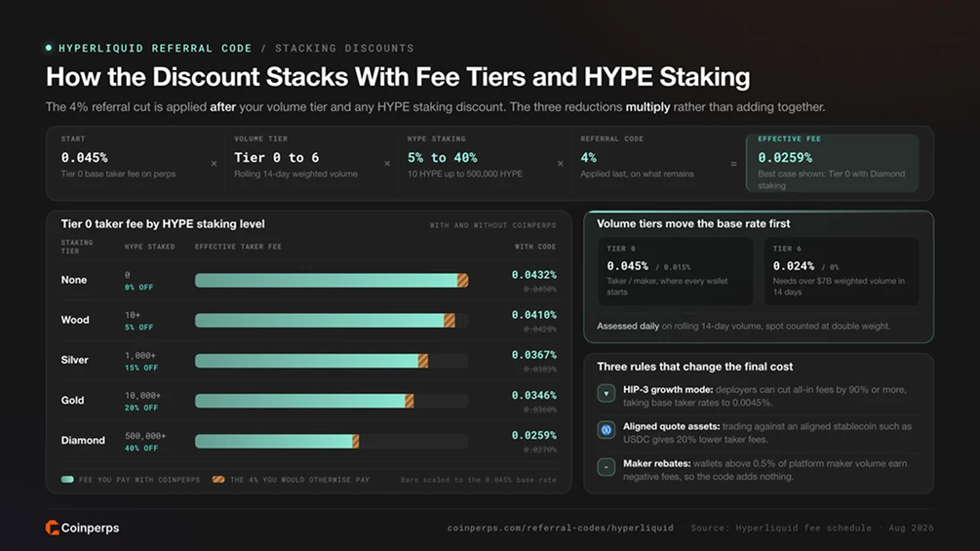Open the 'HYPERLIQUID REFERRAL CODE' breadcrumb
This screenshot has width=980, height=551.
155,48
